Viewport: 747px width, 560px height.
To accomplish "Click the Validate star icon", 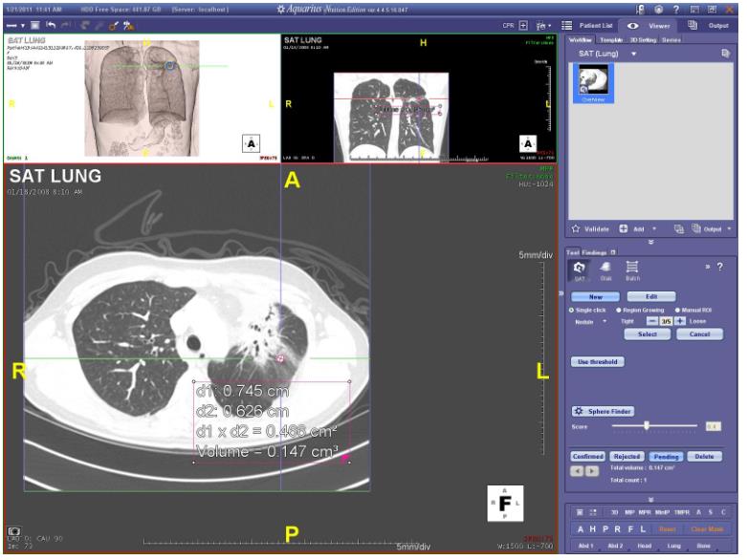I will click(576, 229).
